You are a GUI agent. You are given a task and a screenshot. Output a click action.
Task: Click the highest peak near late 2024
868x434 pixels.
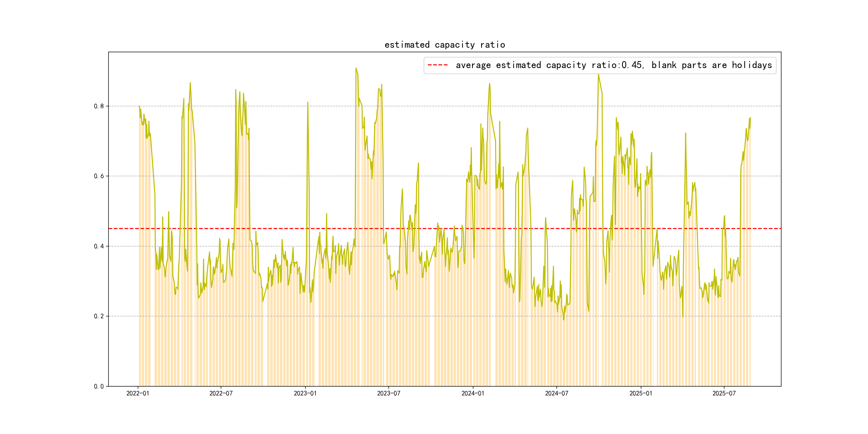pos(598,74)
